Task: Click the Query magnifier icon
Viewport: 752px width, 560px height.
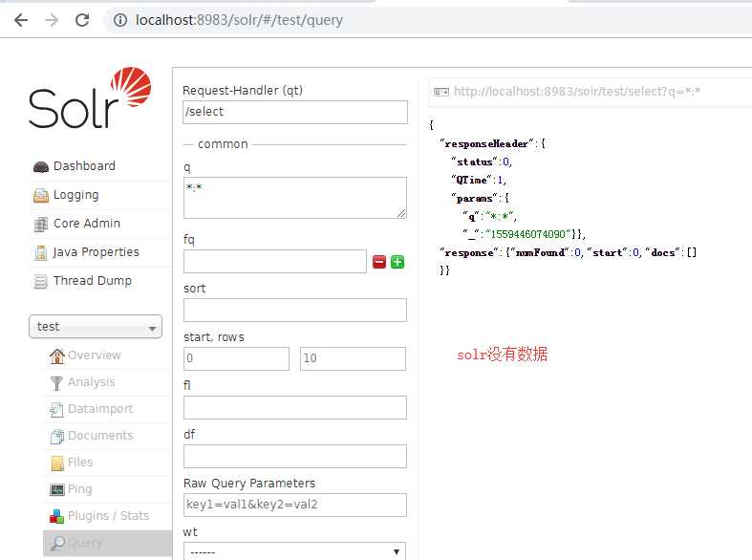Action: [58, 542]
